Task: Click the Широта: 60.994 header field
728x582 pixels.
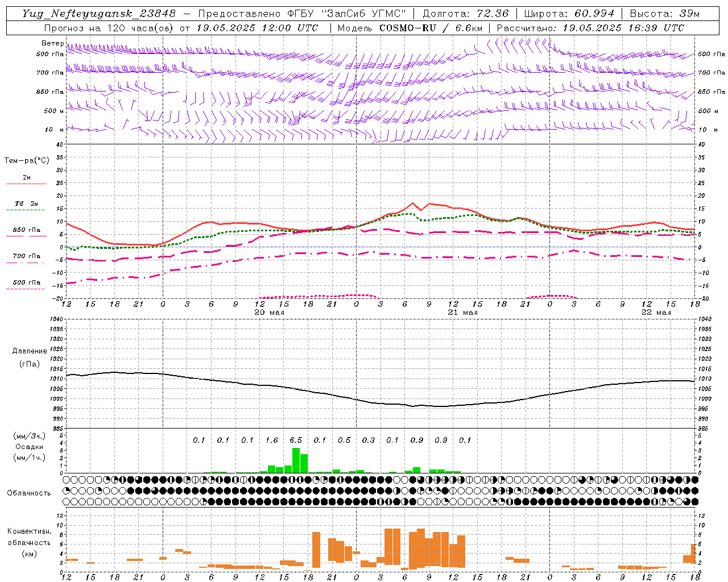Action: click(569, 14)
